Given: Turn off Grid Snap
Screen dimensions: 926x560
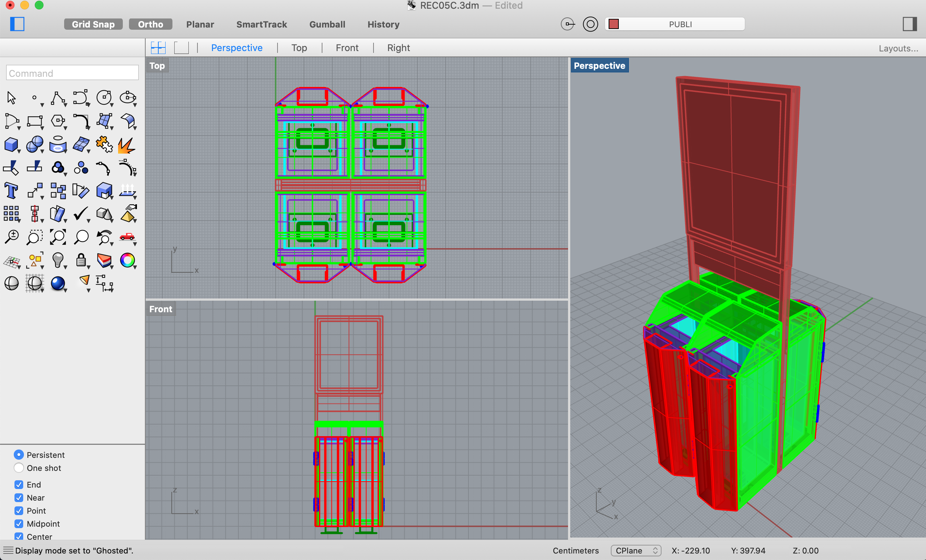Looking at the screenshot, I should point(93,24).
